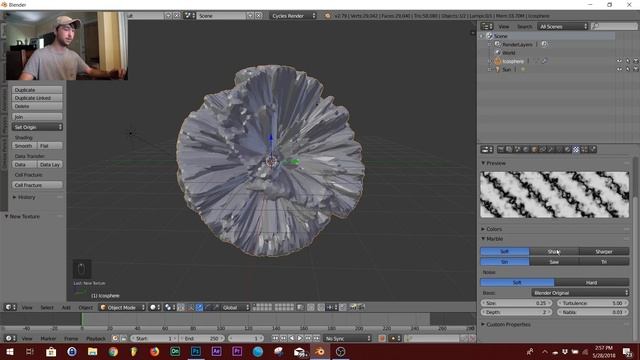Click the Windows Start button

(x=9, y=351)
